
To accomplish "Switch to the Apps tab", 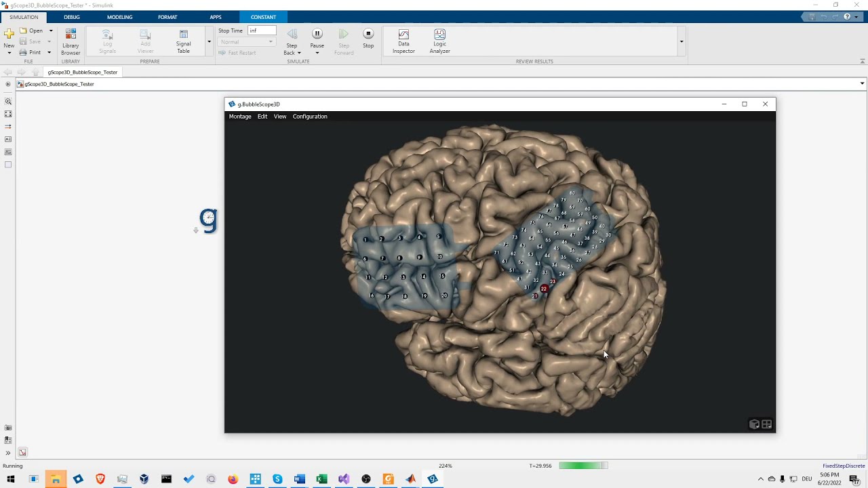I will (x=215, y=17).
